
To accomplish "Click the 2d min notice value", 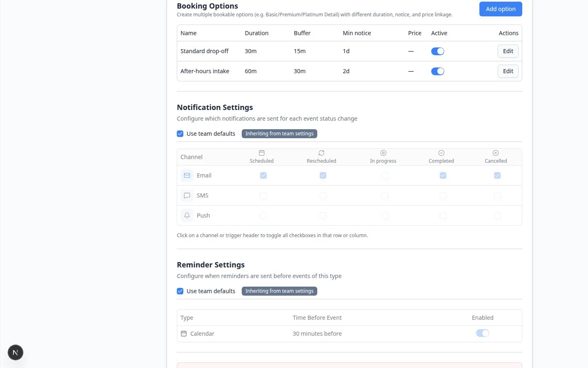I will click(x=346, y=71).
